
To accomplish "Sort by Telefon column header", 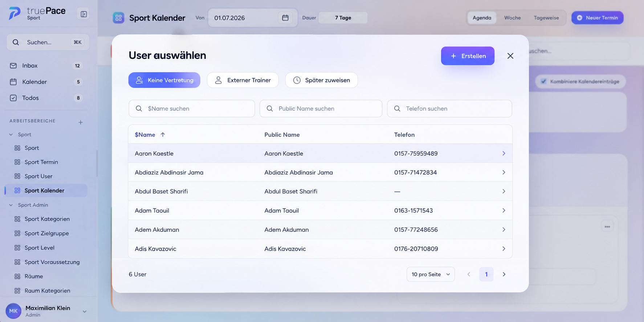I will click(404, 135).
